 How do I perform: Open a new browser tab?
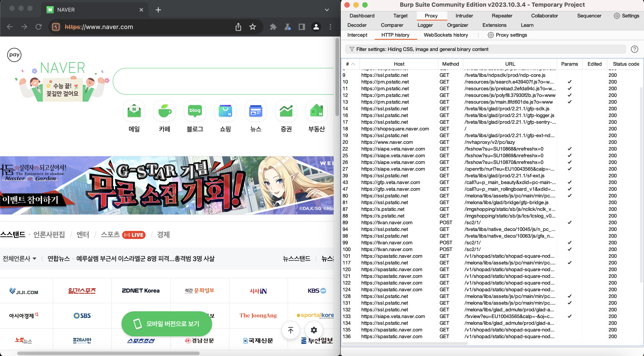pos(158,10)
